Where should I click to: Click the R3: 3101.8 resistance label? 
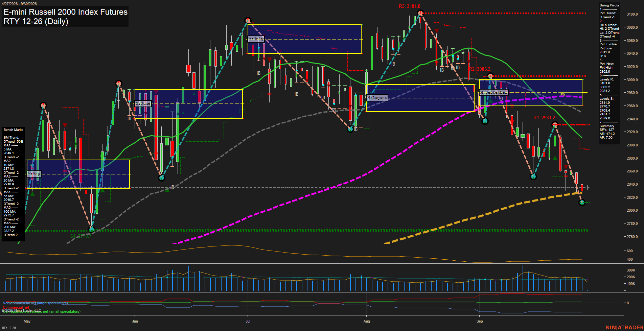point(409,6)
